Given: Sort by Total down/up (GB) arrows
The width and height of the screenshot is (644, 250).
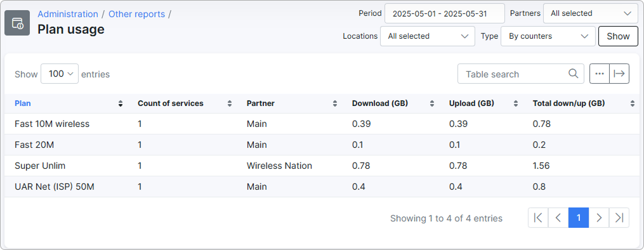Looking at the screenshot, I should click(x=633, y=104).
